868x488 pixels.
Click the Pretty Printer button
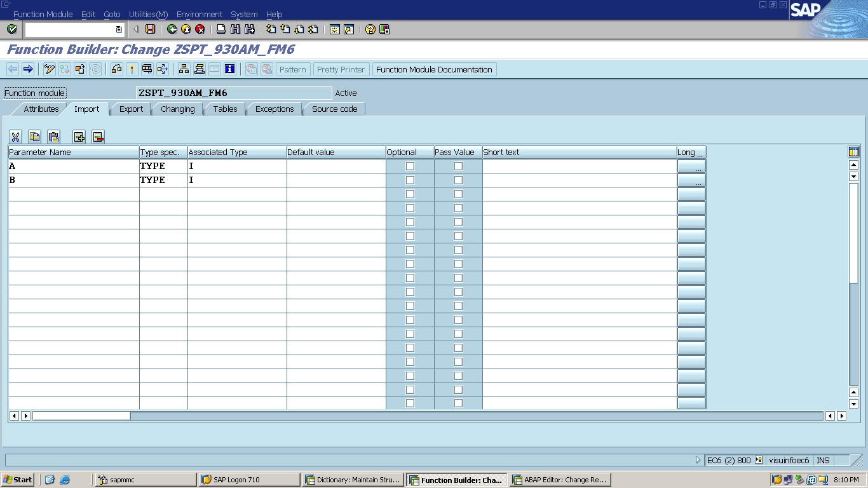click(341, 69)
